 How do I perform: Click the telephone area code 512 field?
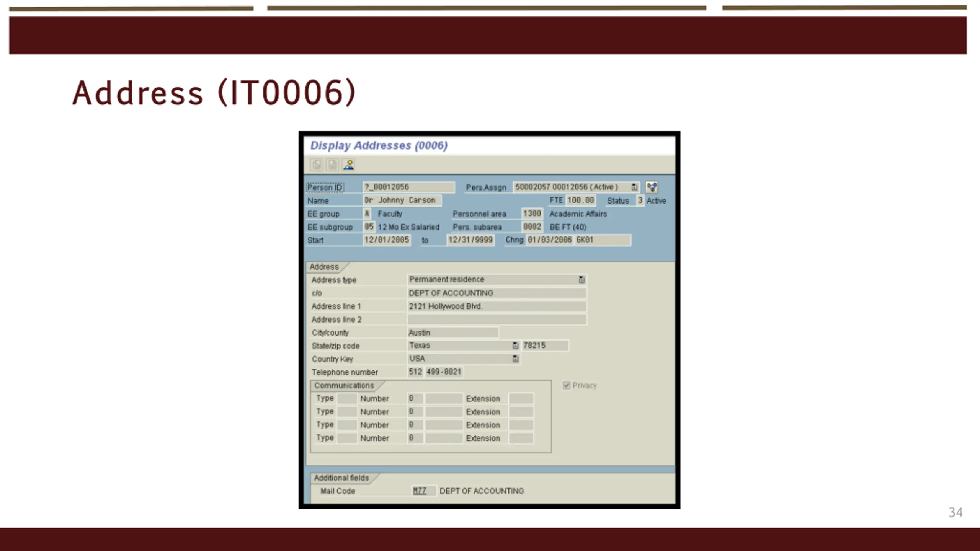coord(415,372)
